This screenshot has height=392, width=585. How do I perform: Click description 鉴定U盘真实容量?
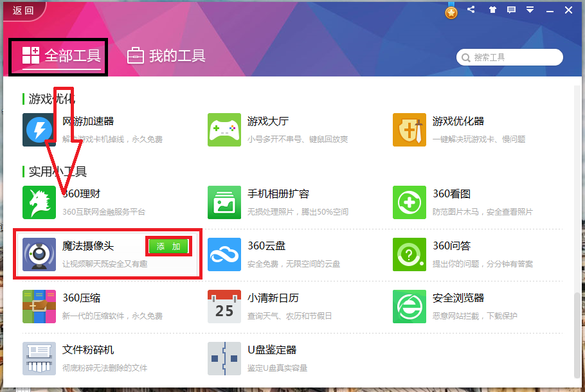(277, 368)
